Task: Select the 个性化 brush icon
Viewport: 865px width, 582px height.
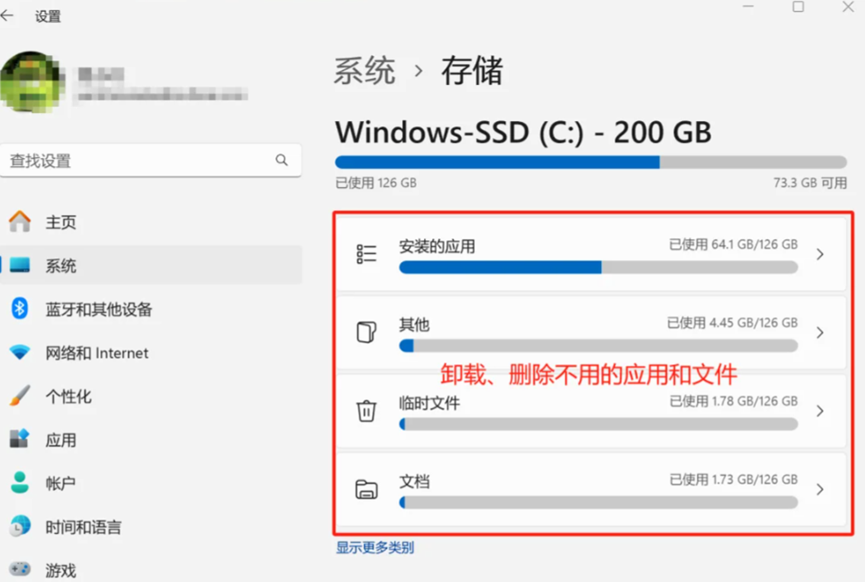Action: coord(21,396)
